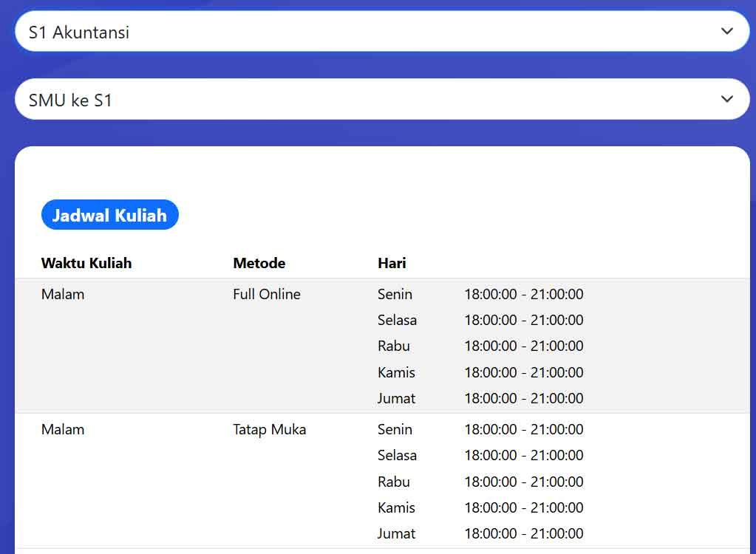The width and height of the screenshot is (756, 554).
Task: Open the S1 Akuntansi program dropdown
Action: [x=382, y=31]
